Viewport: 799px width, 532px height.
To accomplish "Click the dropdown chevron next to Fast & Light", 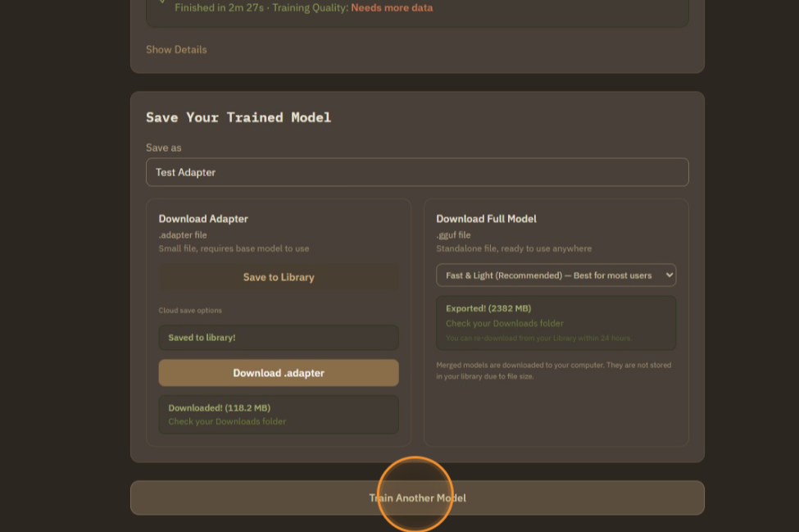I will [x=668, y=275].
